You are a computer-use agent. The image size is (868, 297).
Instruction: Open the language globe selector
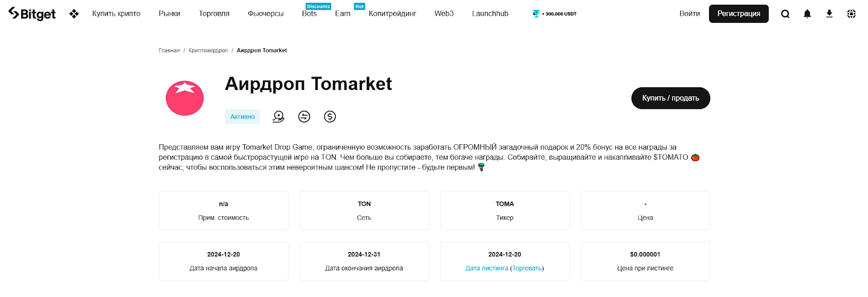tap(851, 14)
